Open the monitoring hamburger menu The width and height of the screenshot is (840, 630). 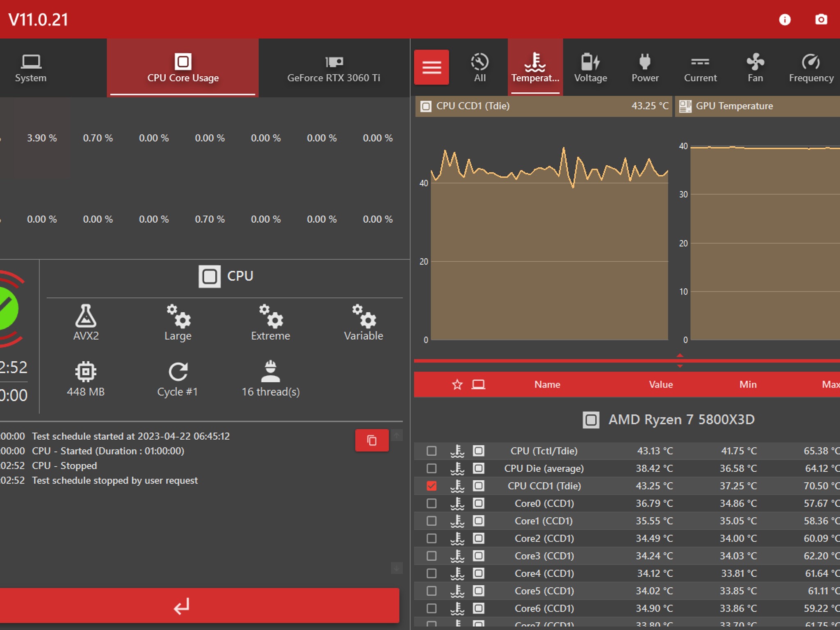tap(431, 67)
